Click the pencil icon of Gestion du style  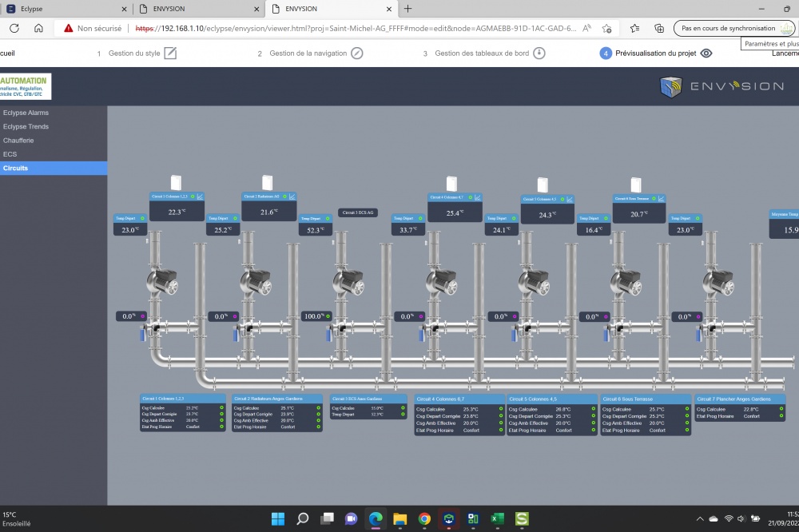(x=170, y=53)
